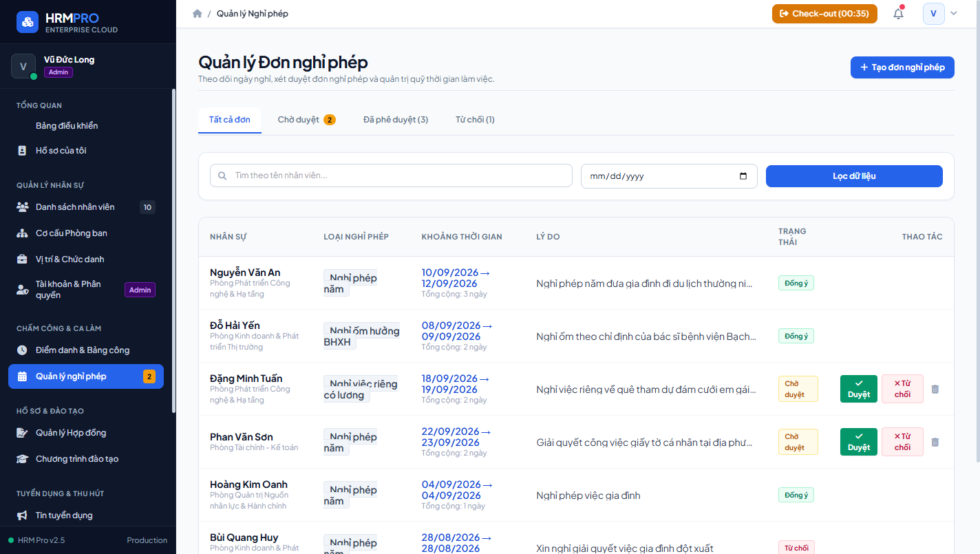980x554 pixels.
Task: Open Điểm danh & Bảng công
Action: 86,350
